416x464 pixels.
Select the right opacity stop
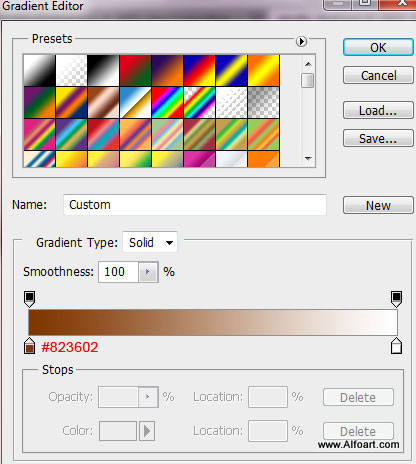click(396, 299)
